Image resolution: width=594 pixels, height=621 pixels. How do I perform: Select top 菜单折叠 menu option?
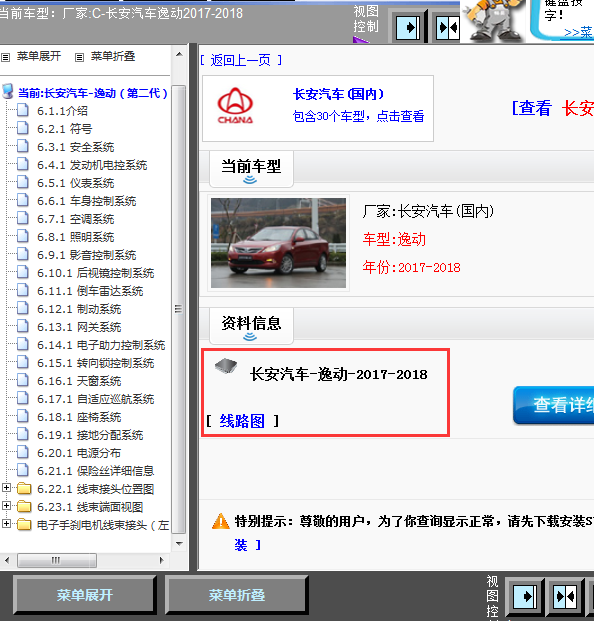113,56
